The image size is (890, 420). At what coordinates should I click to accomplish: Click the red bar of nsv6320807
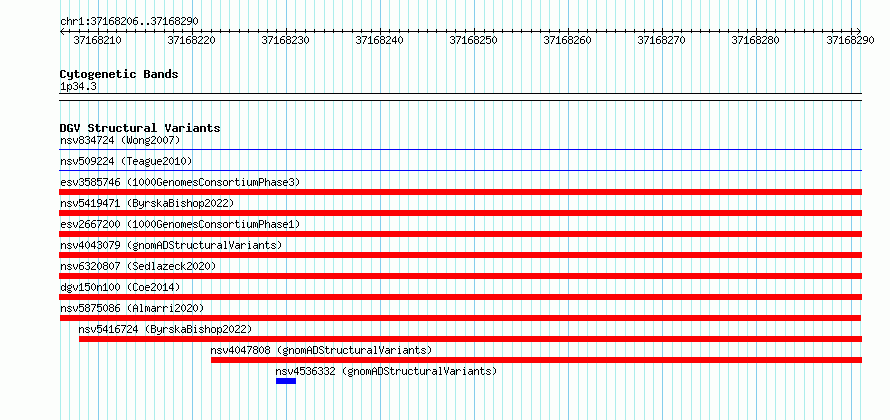pyautogui.click(x=461, y=276)
